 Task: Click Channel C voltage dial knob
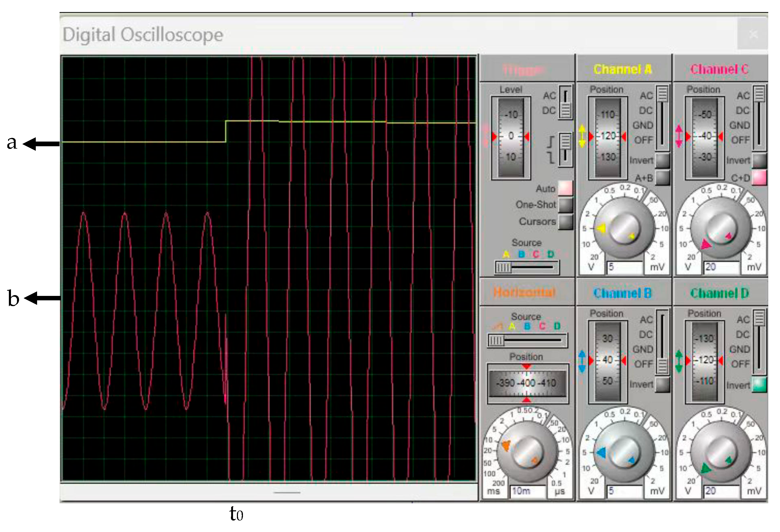[x=721, y=228]
